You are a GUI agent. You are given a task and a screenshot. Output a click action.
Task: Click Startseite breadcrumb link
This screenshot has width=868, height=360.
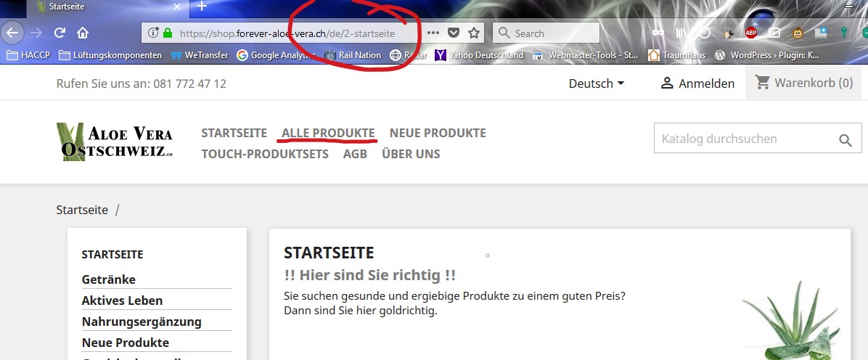82,210
